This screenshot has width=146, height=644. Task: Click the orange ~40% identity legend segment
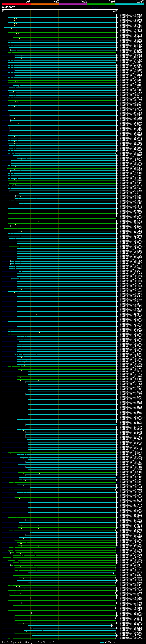point(45,4)
